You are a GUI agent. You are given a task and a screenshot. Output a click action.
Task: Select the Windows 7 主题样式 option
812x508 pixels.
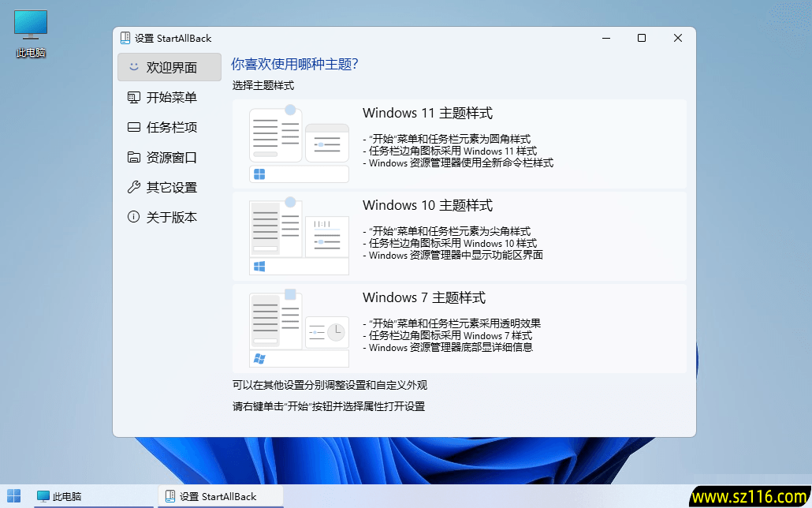click(x=460, y=327)
